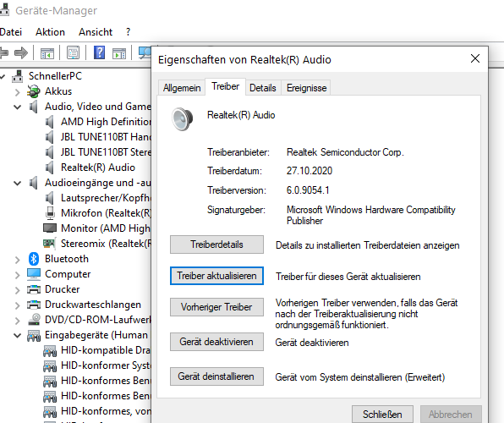Viewport: 504px width, 423px height.
Task: Select Realtek(R) Audio in device tree
Action: tap(98, 168)
